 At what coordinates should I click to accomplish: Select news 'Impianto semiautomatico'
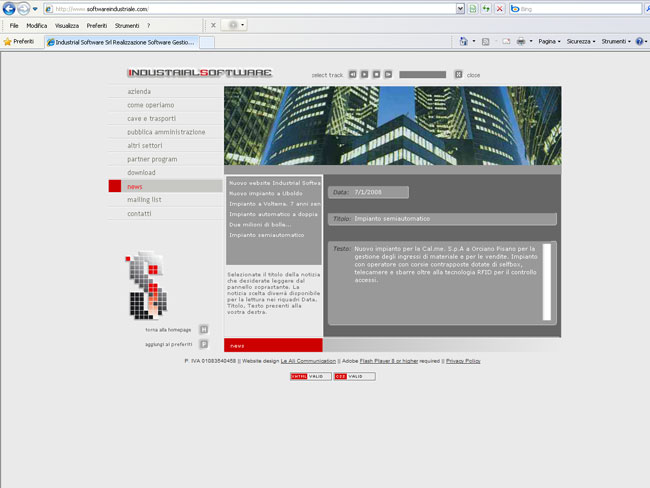267,235
